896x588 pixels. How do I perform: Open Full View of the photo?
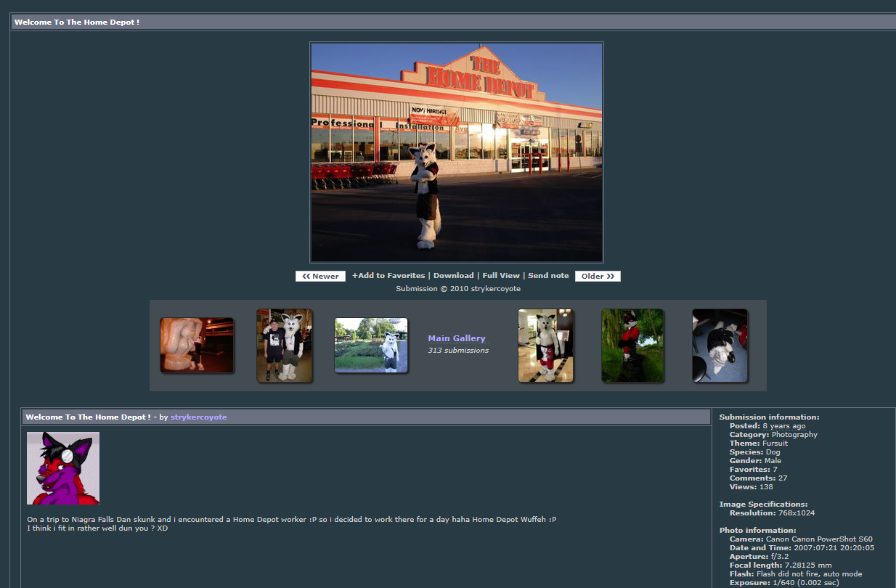click(x=501, y=276)
